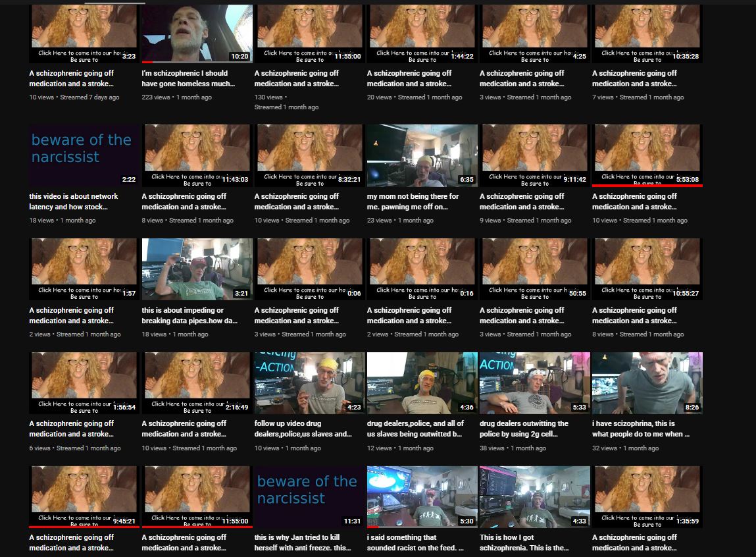Open the title under the 3:23 stream thumbnail

tap(71, 78)
